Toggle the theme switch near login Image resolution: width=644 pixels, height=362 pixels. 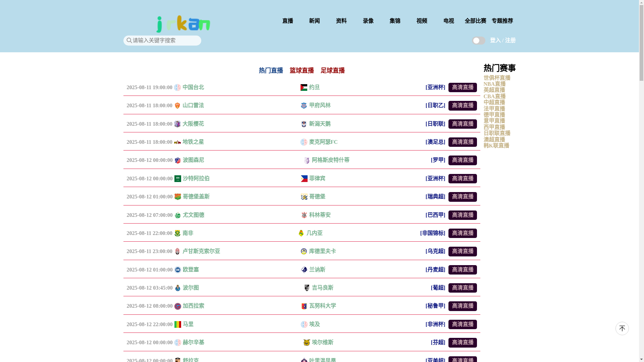(x=479, y=41)
